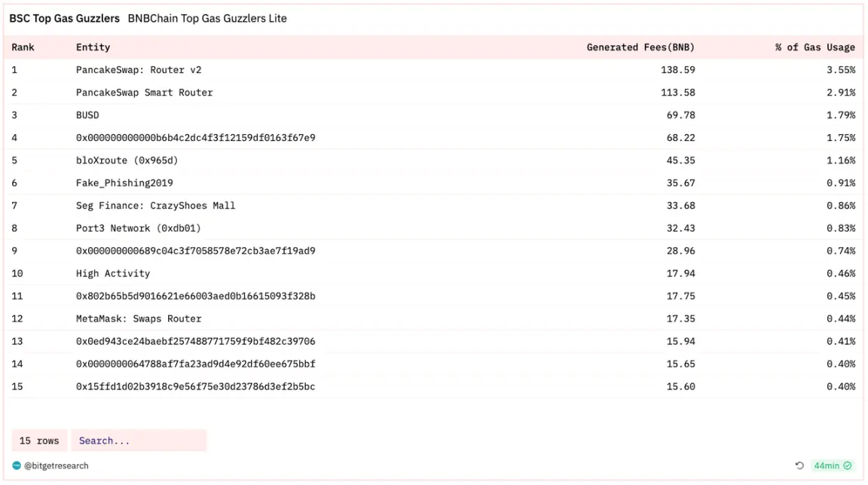The width and height of the screenshot is (868, 485).
Task: Click the 45.35 fees value
Action: click(680, 160)
